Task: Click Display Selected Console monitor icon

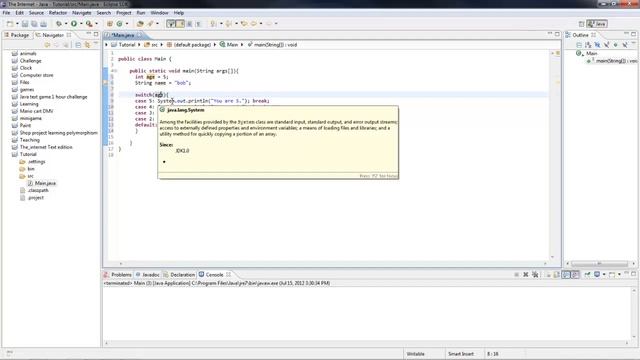Action: [597, 275]
